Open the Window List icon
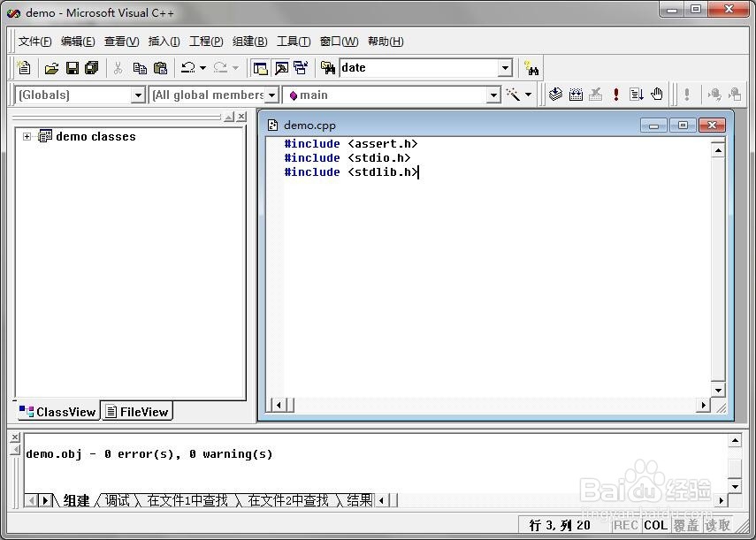 point(301,68)
